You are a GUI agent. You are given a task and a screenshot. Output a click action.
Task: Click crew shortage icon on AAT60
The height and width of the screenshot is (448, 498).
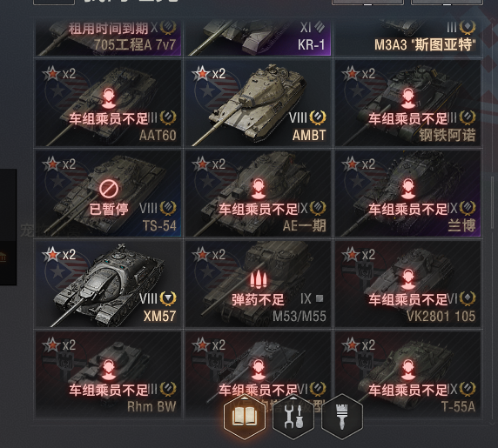point(109,98)
